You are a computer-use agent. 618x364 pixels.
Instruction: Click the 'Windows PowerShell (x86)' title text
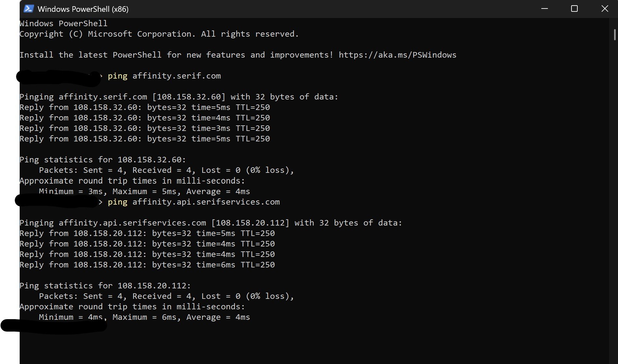[83, 9]
